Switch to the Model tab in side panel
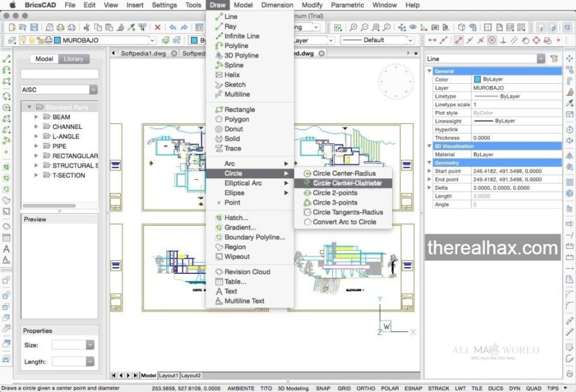 tap(44, 59)
